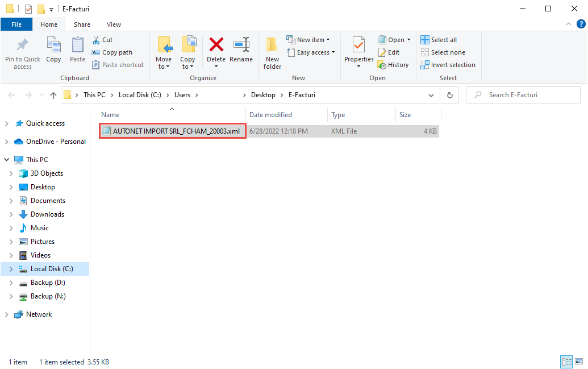Click Paste shortcut

click(x=118, y=65)
